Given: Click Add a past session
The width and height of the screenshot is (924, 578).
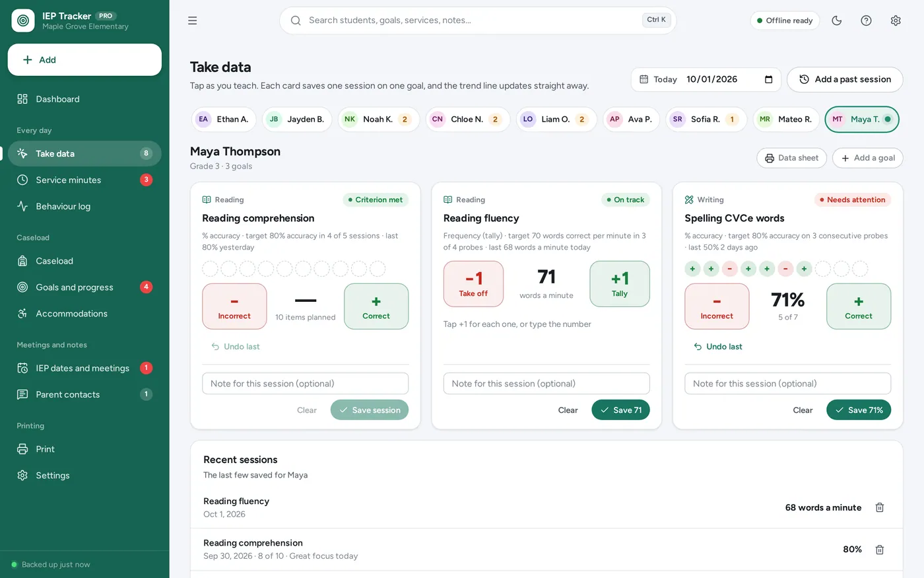Looking at the screenshot, I should click(x=845, y=79).
